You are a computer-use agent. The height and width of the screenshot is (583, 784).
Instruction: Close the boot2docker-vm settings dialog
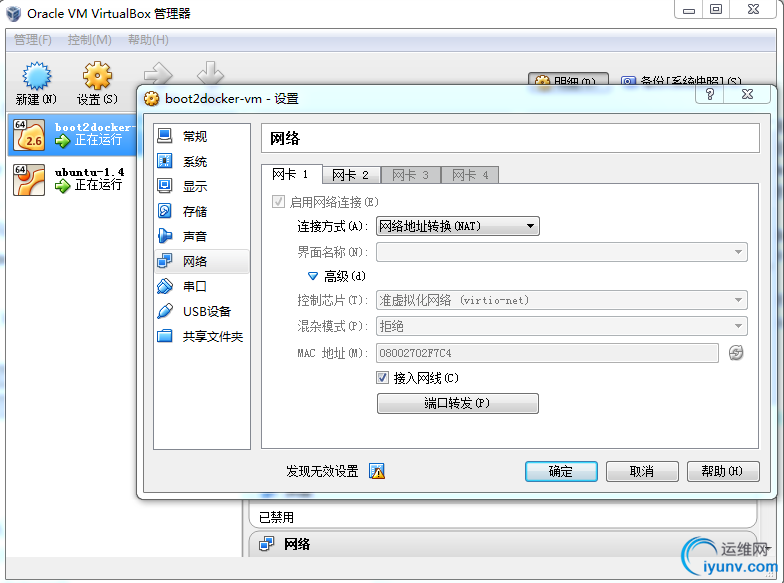(x=747, y=94)
